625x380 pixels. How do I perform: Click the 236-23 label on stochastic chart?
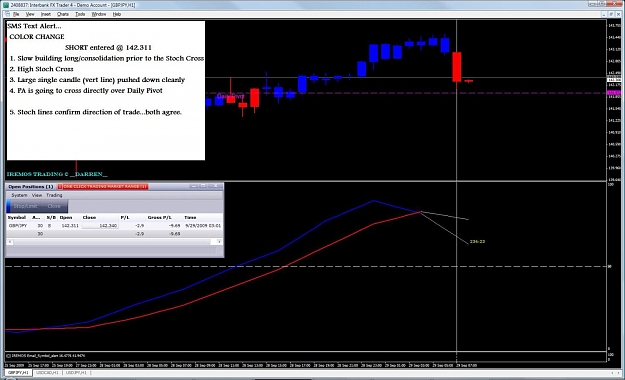point(477,241)
